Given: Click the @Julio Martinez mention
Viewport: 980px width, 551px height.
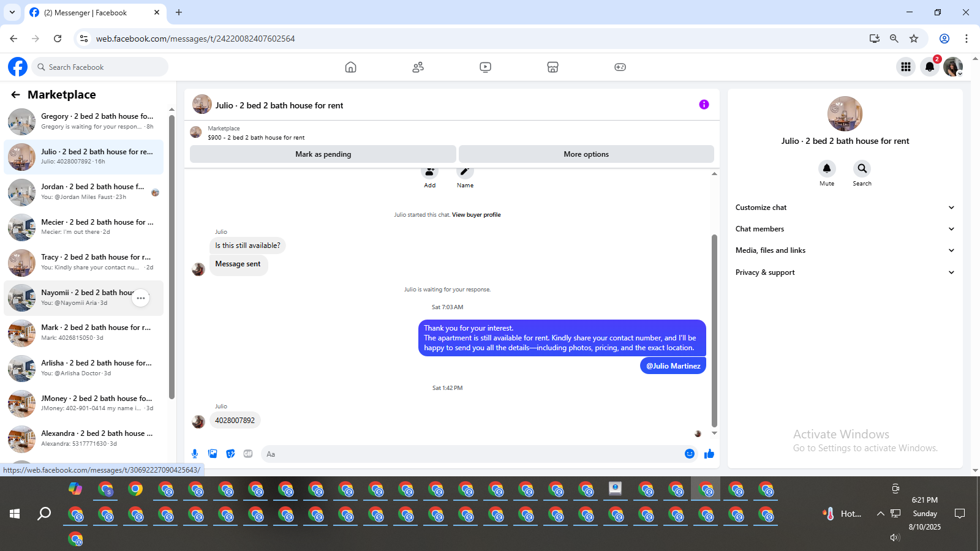Looking at the screenshot, I should click(x=673, y=366).
